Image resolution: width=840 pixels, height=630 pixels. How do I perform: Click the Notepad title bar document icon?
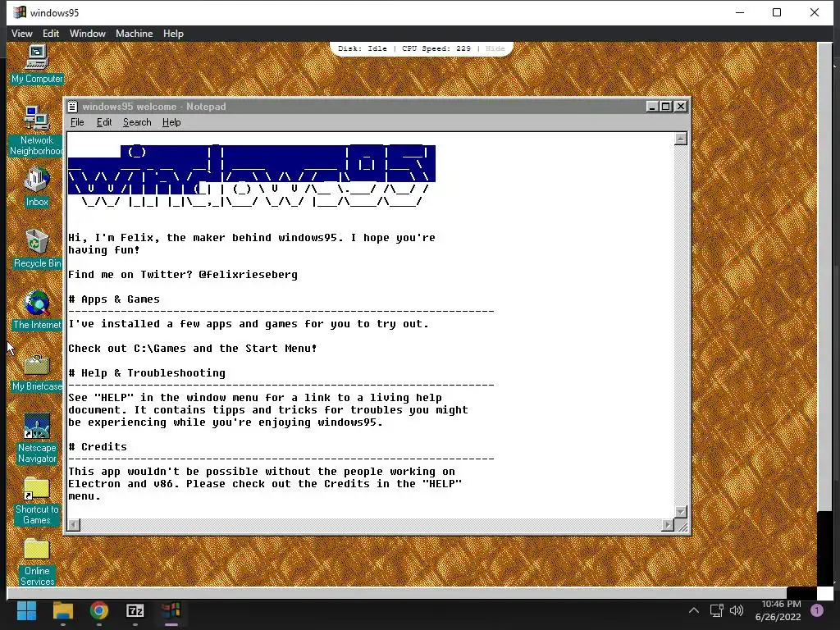click(73, 107)
